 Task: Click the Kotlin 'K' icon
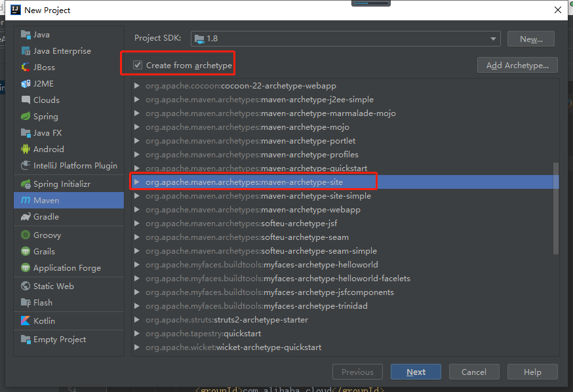click(26, 321)
